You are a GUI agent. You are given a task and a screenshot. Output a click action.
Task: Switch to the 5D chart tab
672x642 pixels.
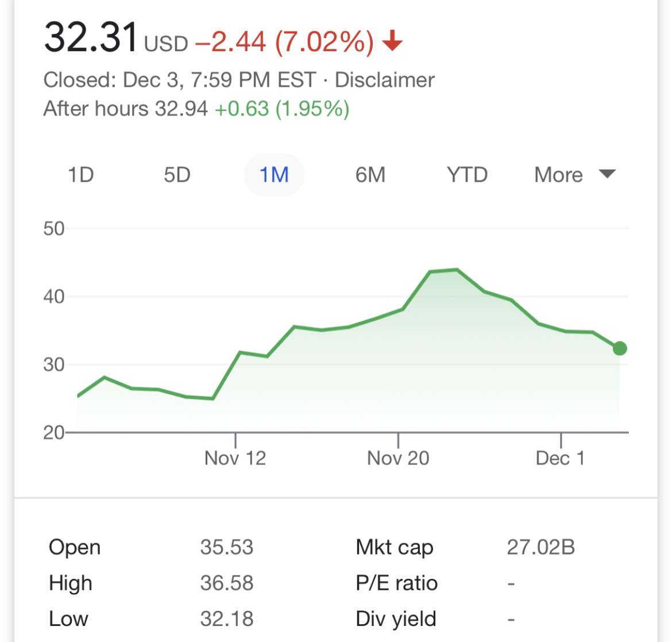click(177, 175)
